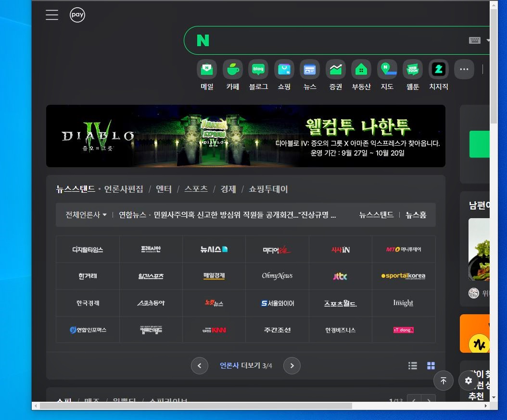The width and height of the screenshot is (507, 420).
Task: Click the green Naver N logo
Action: click(x=203, y=40)
